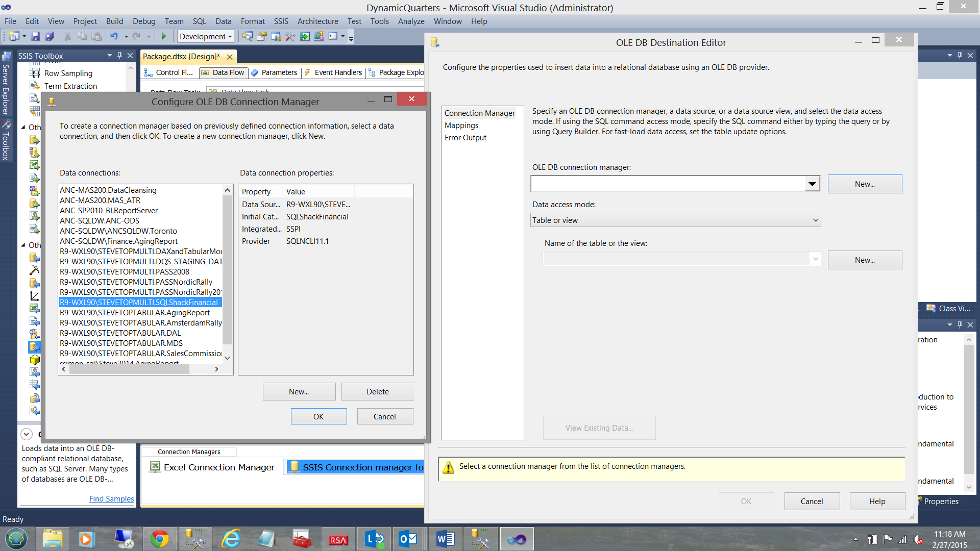
Task: Click OK in Configure Connection Manager dialog
Action: click(318, 417)
